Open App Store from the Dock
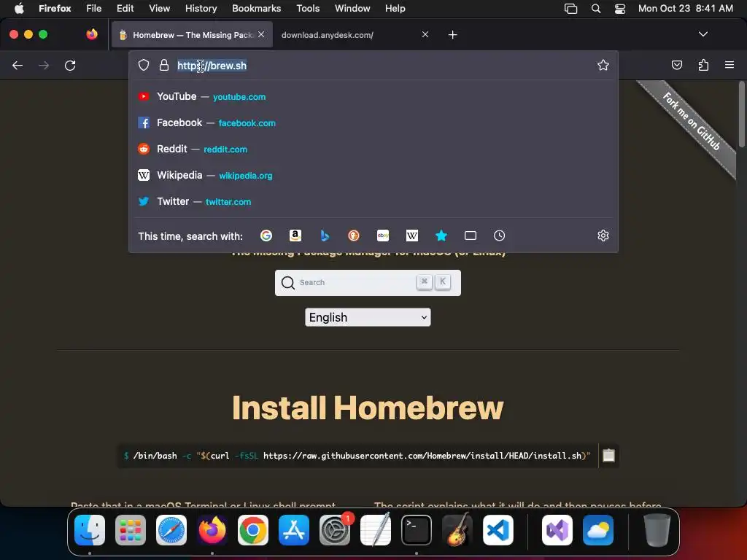This screenshot has width=747, height=560. pos(294,530)
